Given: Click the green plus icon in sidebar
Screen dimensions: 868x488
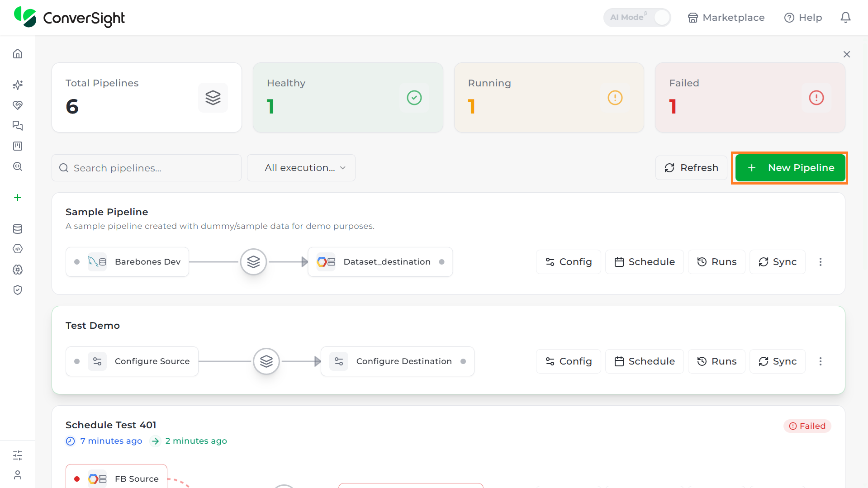Looking at the screenshot, I should (18, 198).
